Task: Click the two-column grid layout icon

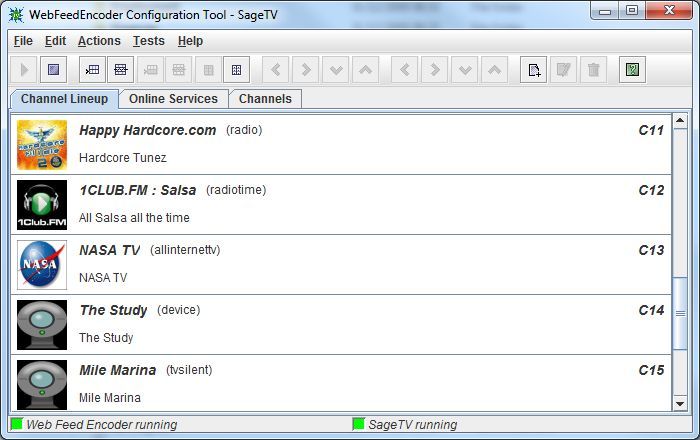Action: [x=236, y=70]
